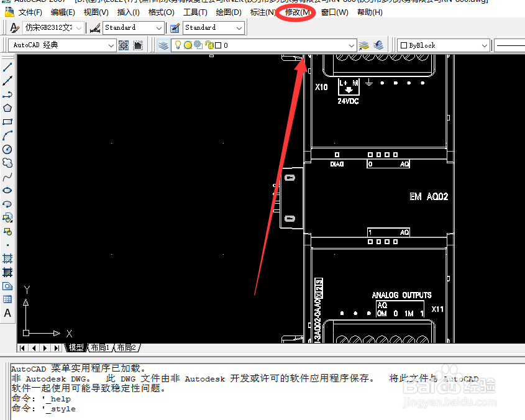
Task: Click layer 0 color square
Action: pos(218,45)
